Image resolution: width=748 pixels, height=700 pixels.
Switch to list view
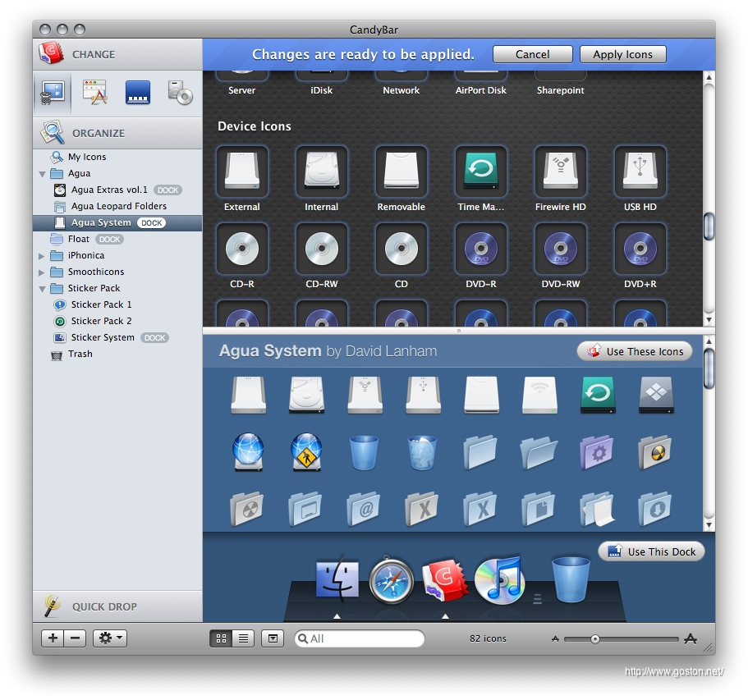click(x=243, y=638)
